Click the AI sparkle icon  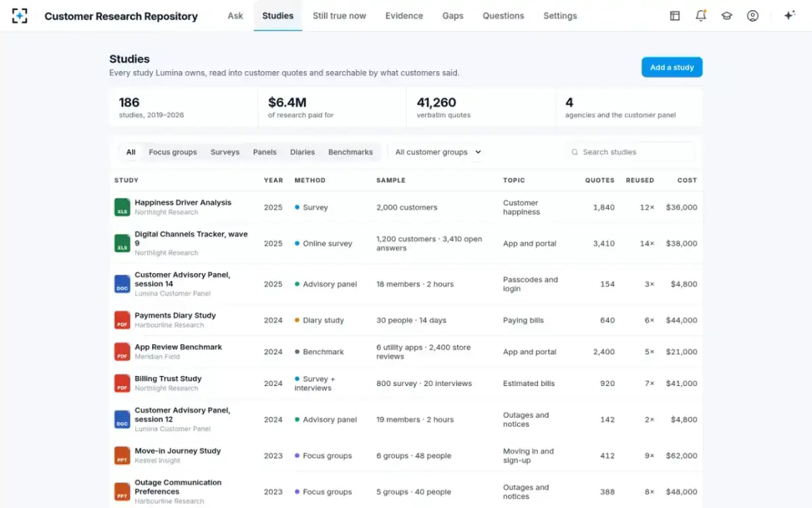(789, 16)
